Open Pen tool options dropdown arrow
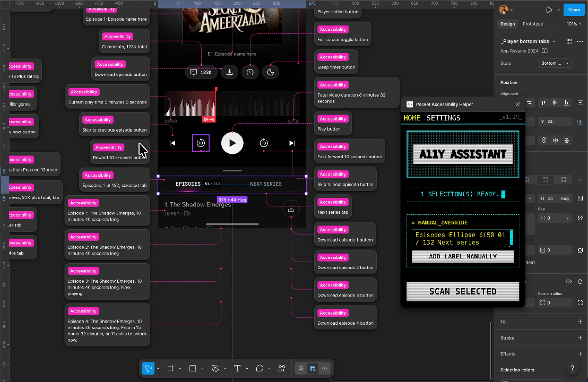The width and height of the screenshot is (588, 382). pyautogui.click(x=224, y=369)
